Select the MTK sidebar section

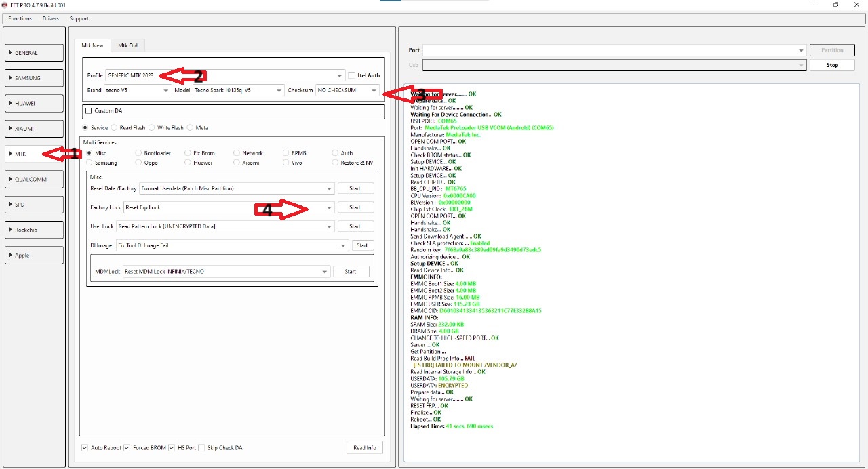(34, 154)
